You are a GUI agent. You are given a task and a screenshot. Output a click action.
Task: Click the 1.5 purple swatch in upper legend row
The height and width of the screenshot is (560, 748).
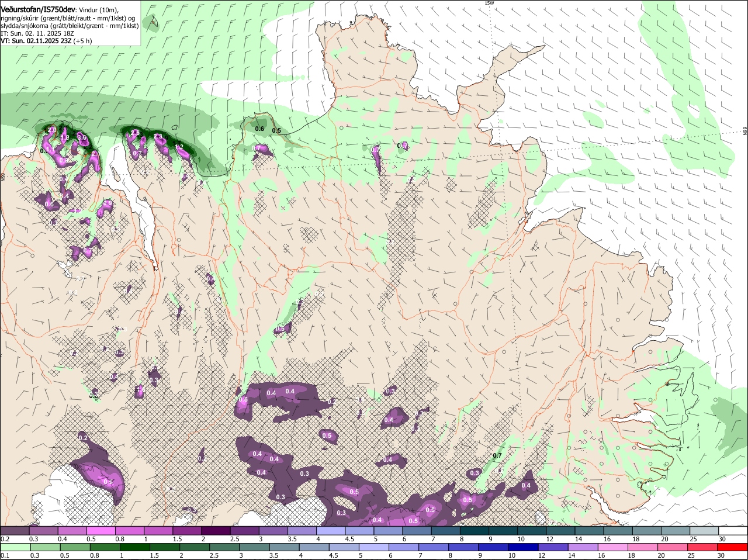point(187,530)
